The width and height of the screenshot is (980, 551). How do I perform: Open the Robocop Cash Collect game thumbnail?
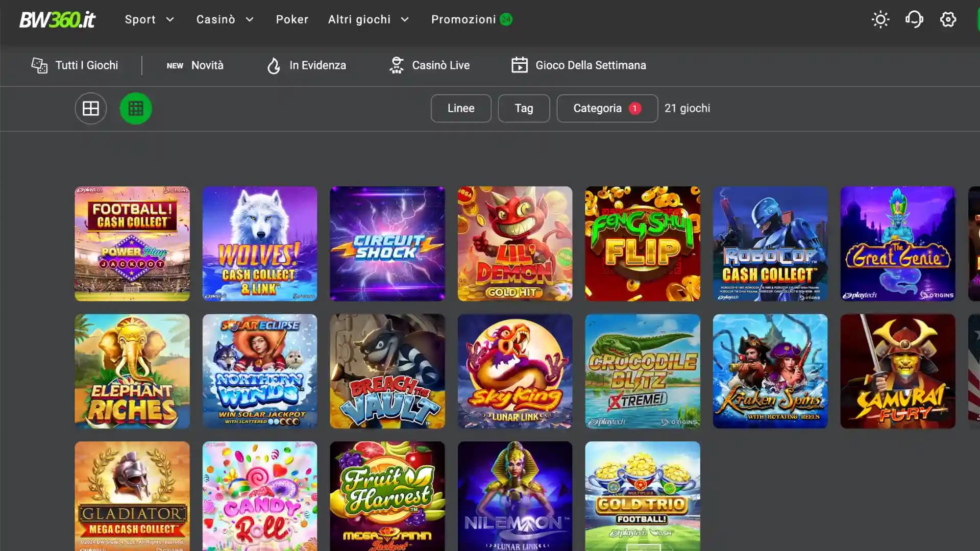[x=770, y=243]
